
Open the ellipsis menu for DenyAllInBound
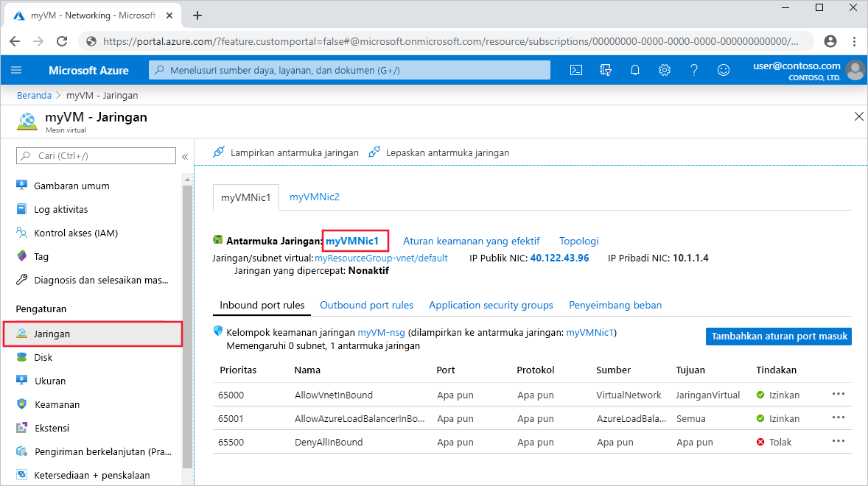(838, 441)
